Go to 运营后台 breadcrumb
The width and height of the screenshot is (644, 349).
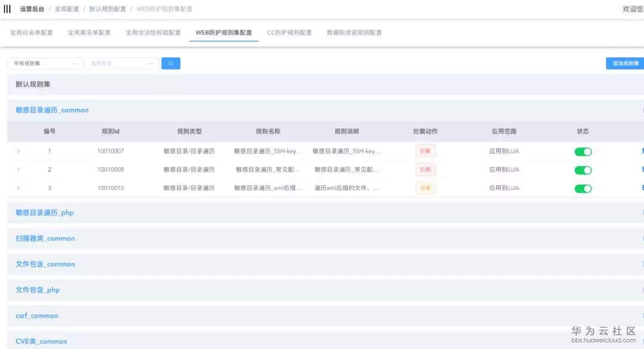[x=32, y=9]
